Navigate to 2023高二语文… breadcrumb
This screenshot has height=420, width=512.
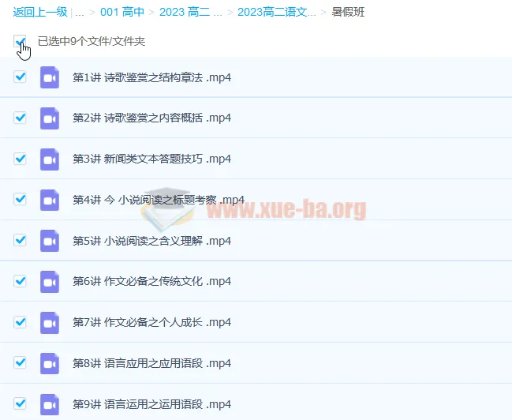277,12
